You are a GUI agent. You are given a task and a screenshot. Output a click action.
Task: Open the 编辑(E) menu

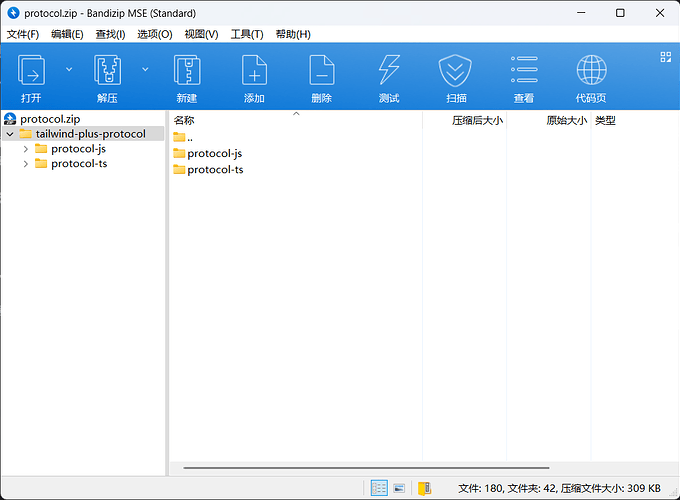[67, 34]
